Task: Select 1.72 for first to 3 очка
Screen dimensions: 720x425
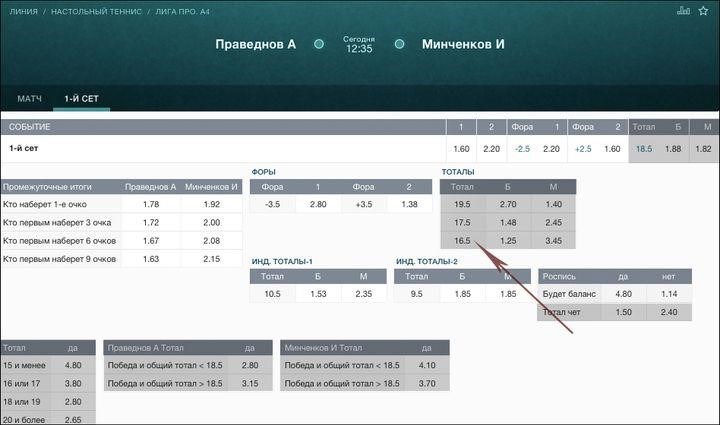Action: coord(151,223)
